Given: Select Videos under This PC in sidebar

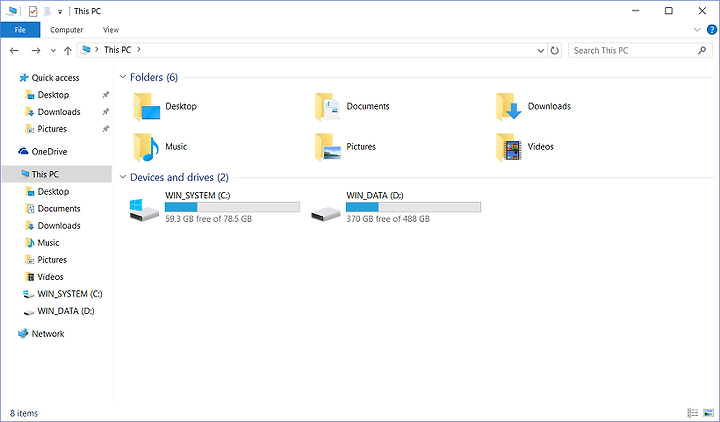Looking at the screenshot, I should 50,277.
